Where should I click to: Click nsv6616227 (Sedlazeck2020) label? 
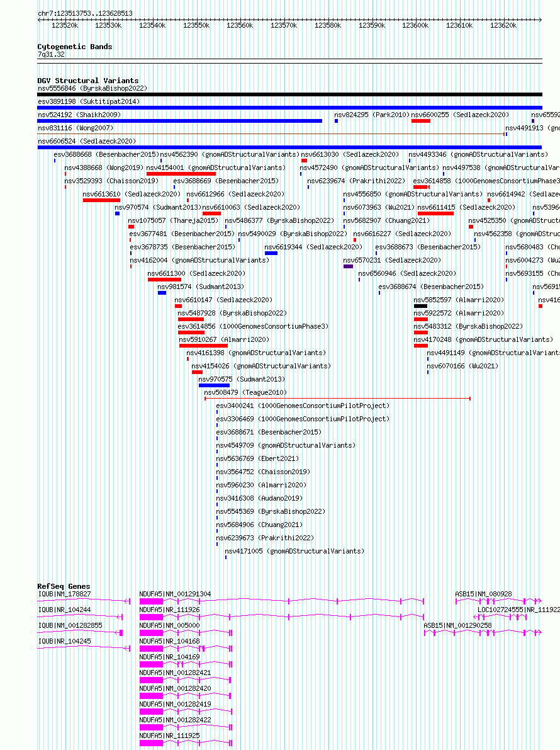click(x=402, y=234)
